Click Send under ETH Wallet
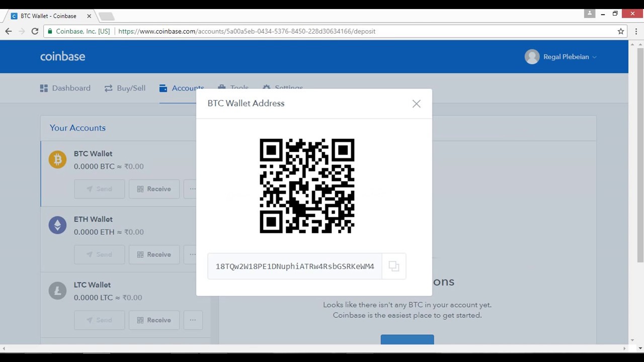This screenshot has height=362, width=644. 99,254
